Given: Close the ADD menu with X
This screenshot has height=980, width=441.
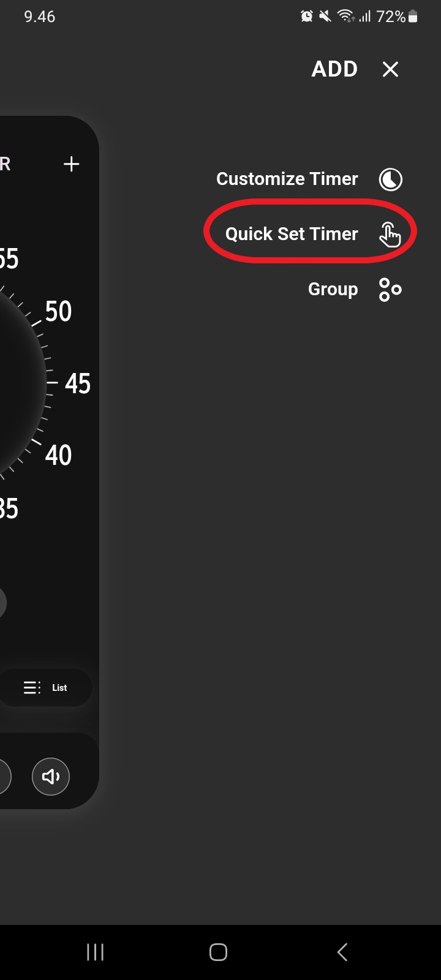Looking at the screenshot, I should pyautogui.click(x=390, y=69).
